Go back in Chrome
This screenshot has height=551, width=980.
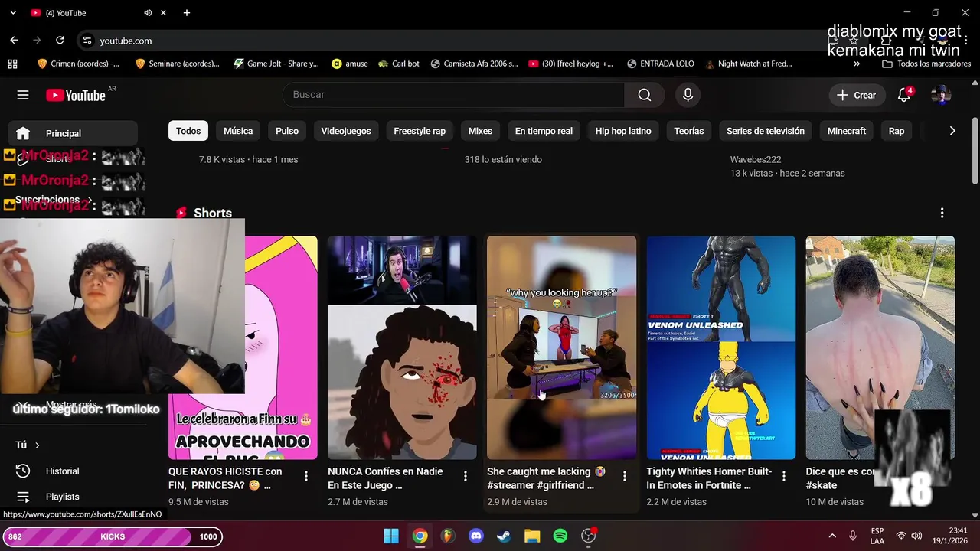(x=14, y=41)
